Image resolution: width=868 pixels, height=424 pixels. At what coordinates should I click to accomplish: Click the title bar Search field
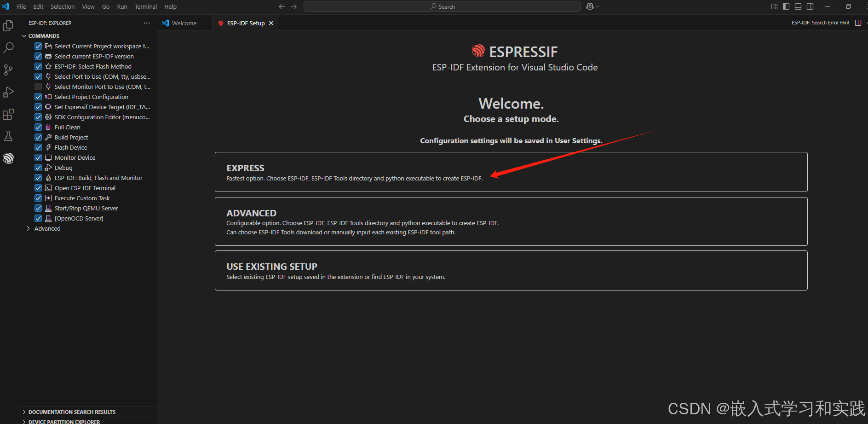[442, 6]
